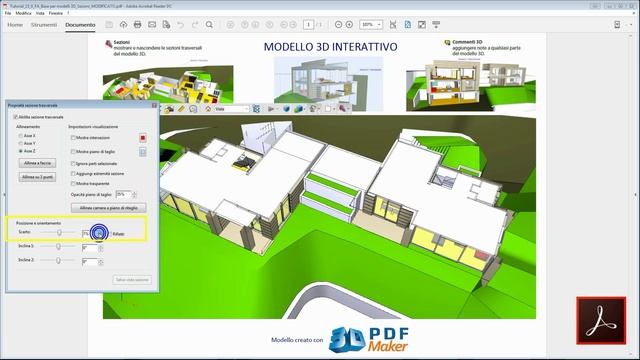The width and height of the screenshot is (640, 360).
Task: Click the Allinea a faccia button
Action: coord(37,163)
